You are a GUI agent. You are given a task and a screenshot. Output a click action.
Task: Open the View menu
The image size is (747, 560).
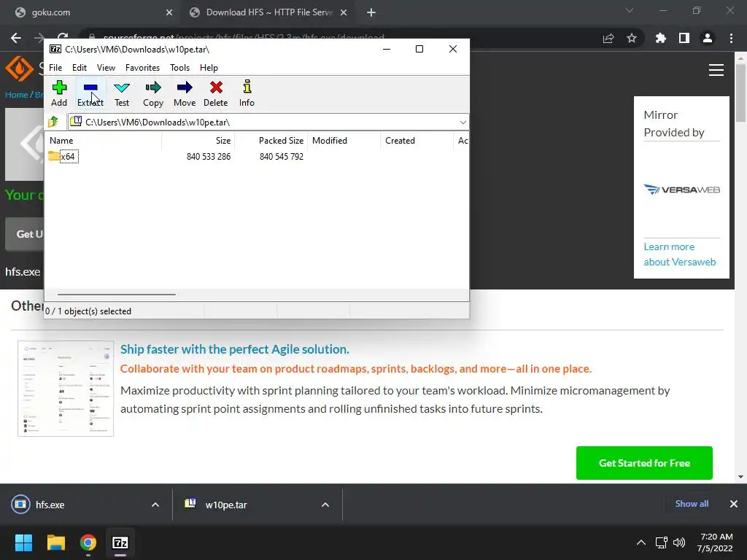[x=106, y=68]
